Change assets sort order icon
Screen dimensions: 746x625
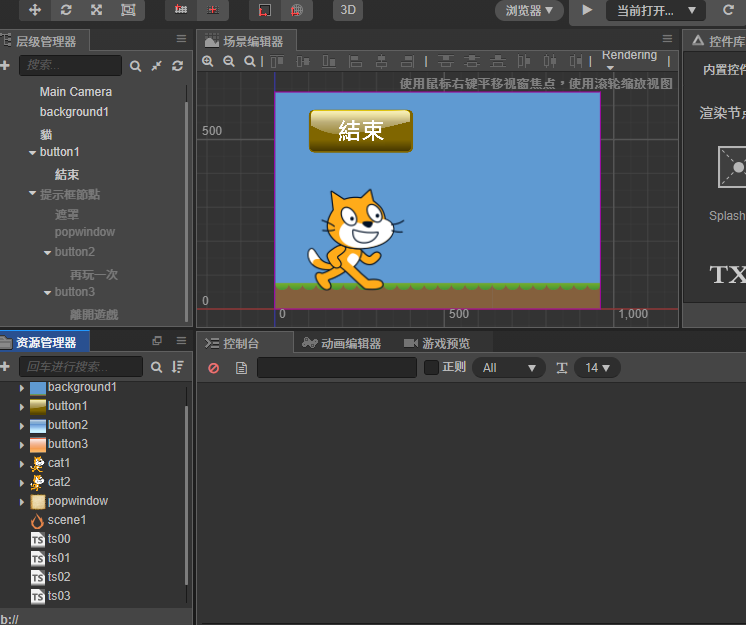tap(177, 367)
